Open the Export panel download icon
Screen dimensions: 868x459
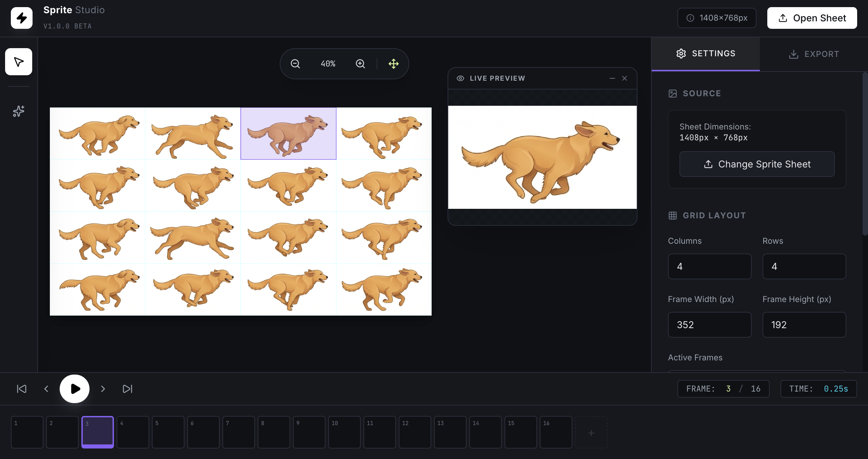(x=793, y=54)
